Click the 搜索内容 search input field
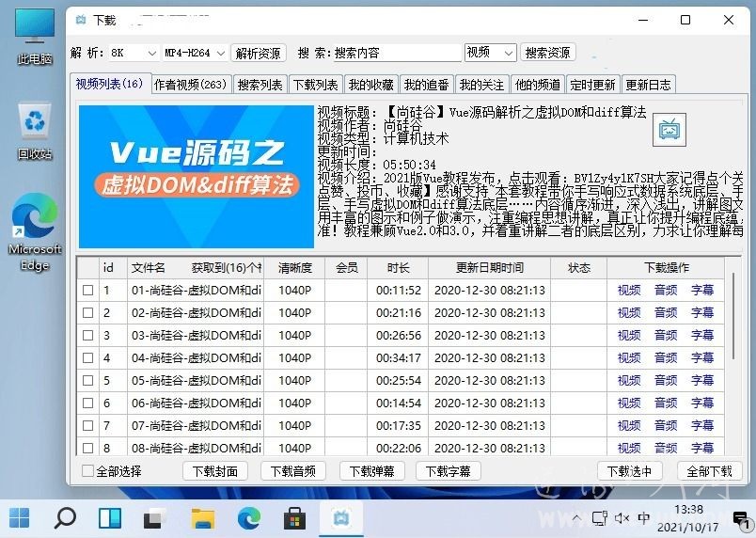The width and height of the screenshot is (756, 538). (x=398, y=53)
